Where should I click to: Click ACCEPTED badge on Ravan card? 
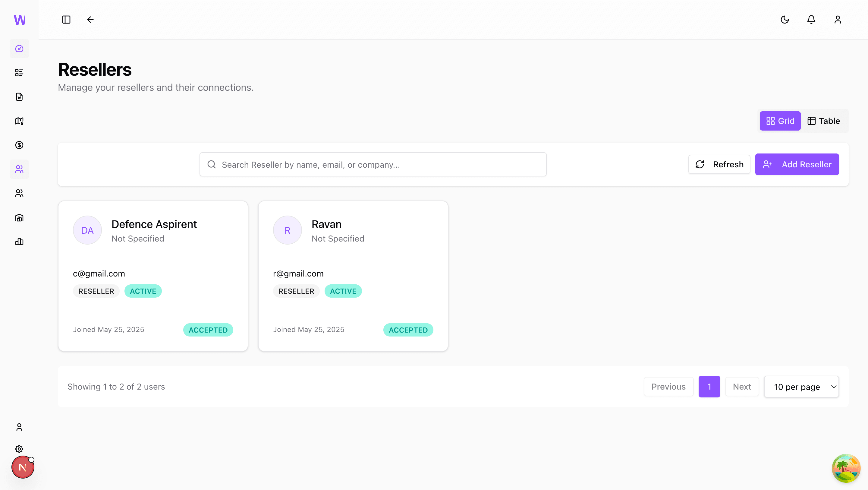[x=408, y=330]
